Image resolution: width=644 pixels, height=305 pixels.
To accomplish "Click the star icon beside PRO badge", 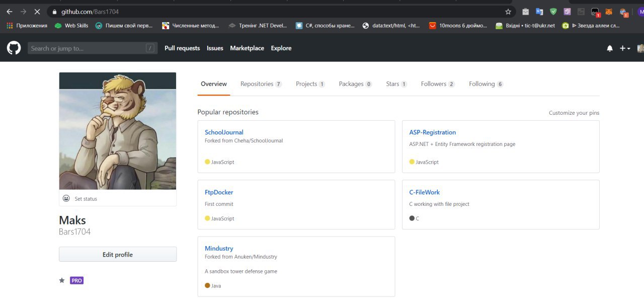I will [x=62, y=280].
